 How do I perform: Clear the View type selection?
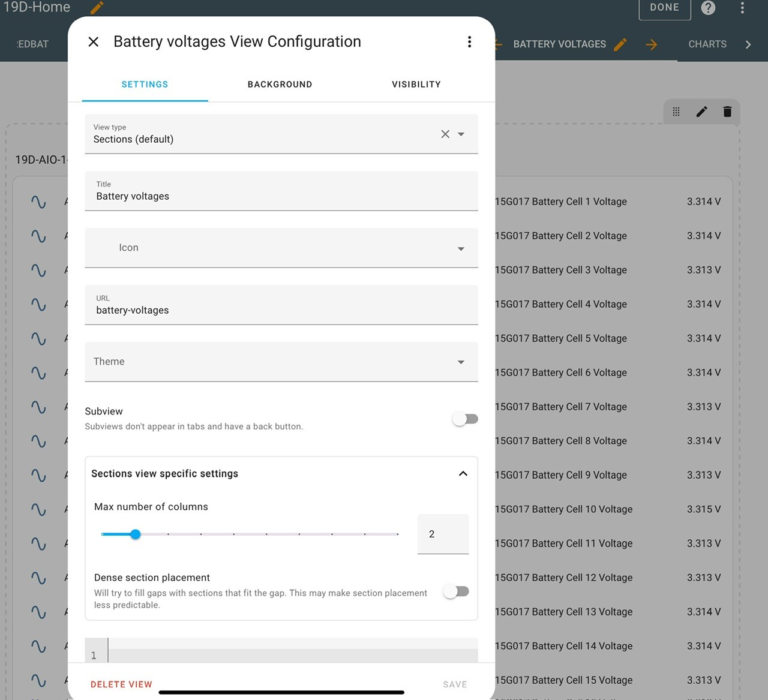pyautogui.click(x=445, y=134)
